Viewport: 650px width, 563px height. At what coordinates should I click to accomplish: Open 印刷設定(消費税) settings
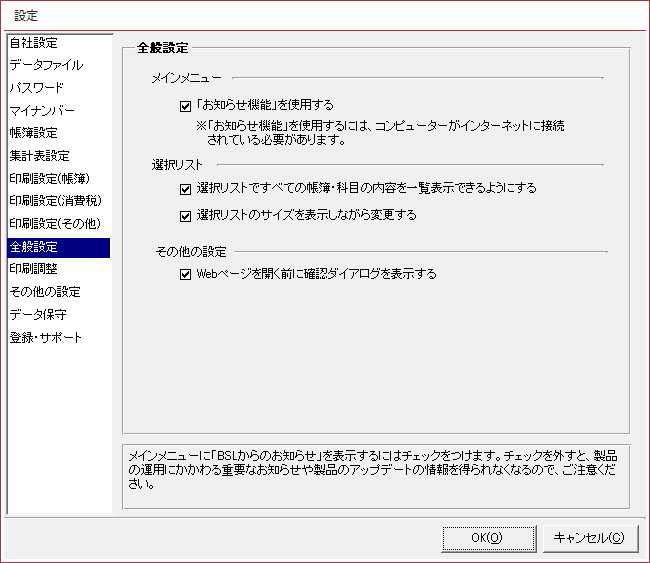pyautogui.click(x=52, y=201)
